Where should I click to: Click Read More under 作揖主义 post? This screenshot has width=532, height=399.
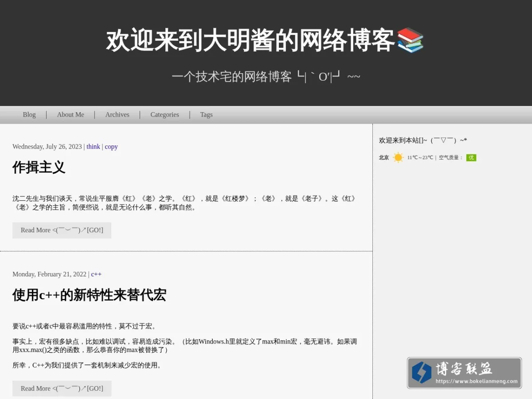(62, 230)
